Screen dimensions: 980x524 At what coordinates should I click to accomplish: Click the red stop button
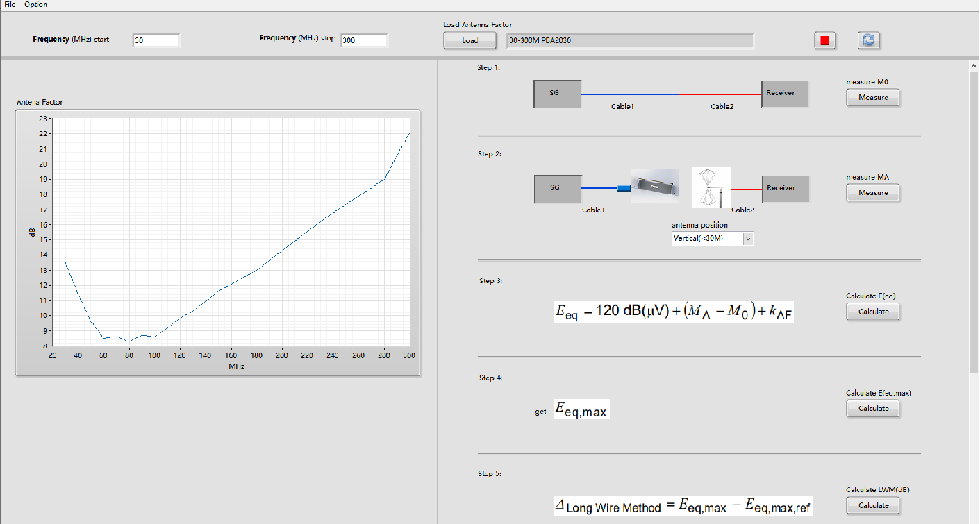[825, 41]
